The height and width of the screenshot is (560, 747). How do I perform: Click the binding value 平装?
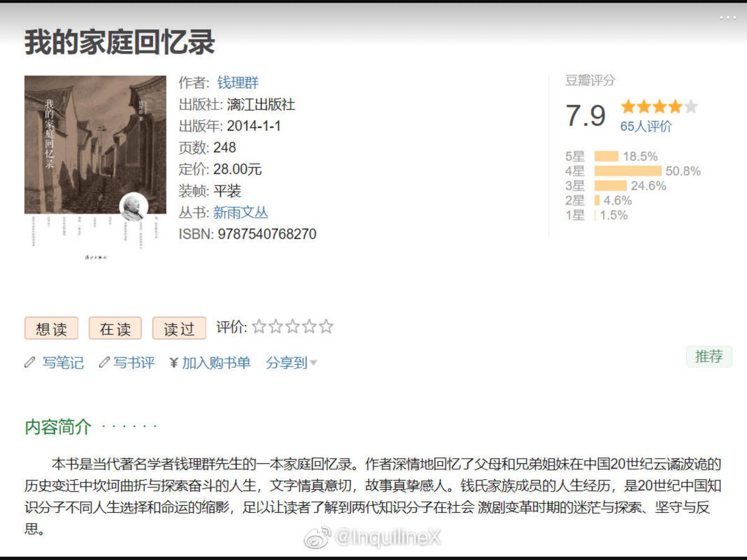[x=227, y=190]
